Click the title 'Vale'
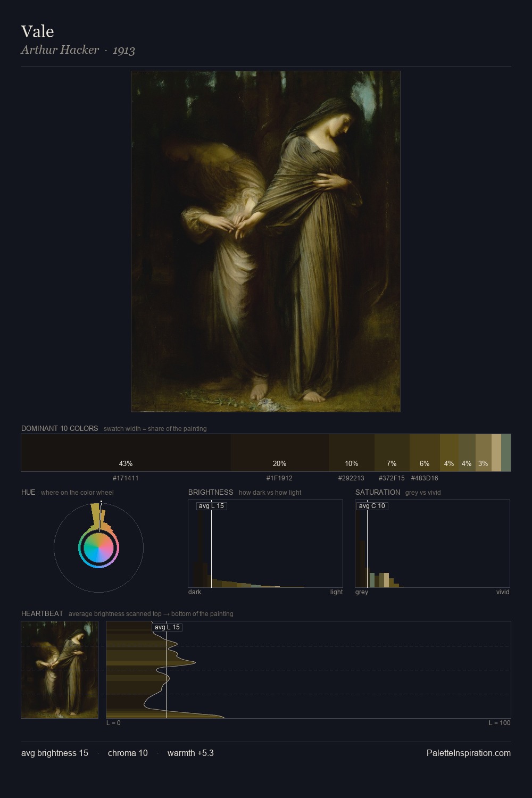Viewport: 532px width, 798px height. click(x=37, y=31)
